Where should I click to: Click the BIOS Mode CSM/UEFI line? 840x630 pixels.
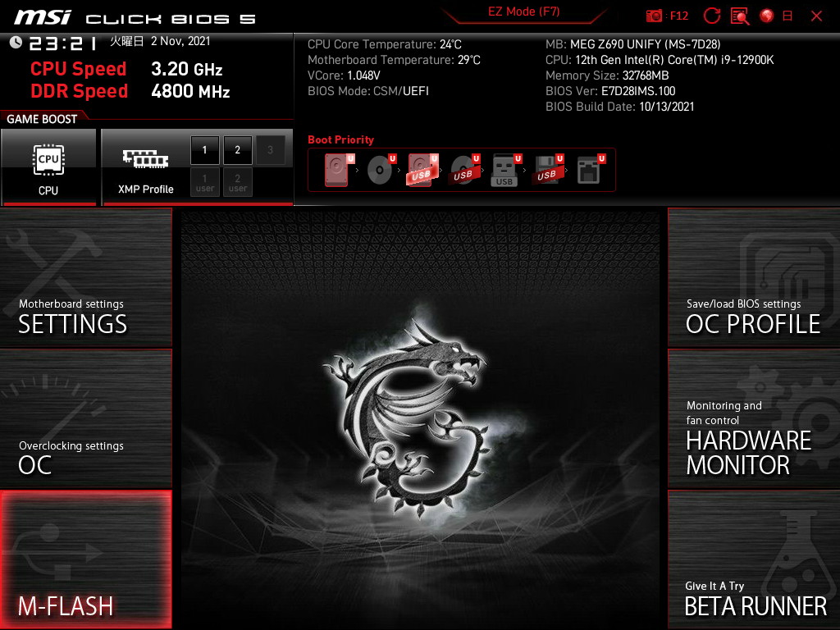click(368, 91)
